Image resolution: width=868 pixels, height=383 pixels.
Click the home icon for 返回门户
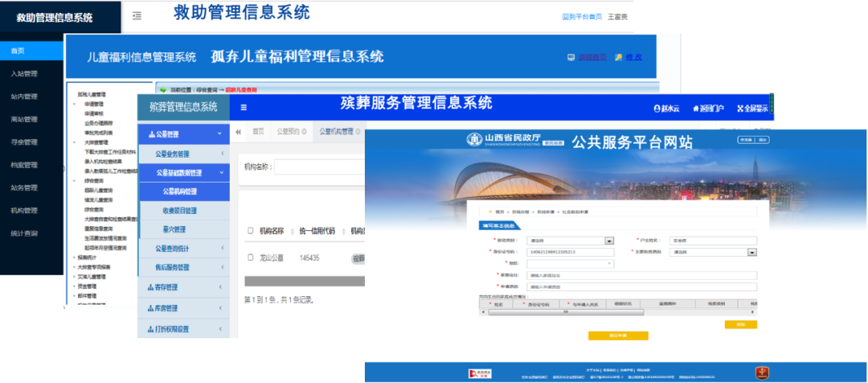696,108
